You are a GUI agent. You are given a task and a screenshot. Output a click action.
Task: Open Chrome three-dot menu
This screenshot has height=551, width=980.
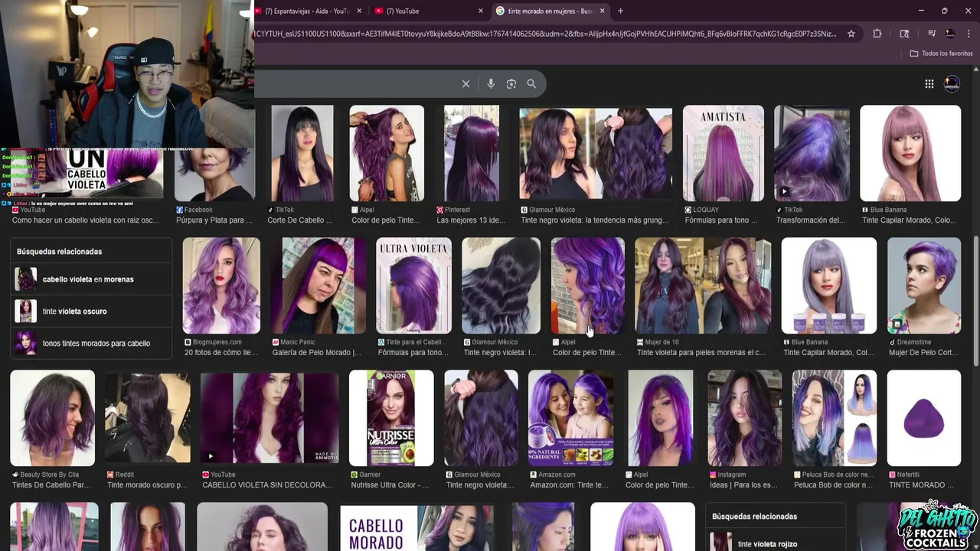[x=967, y=34]
